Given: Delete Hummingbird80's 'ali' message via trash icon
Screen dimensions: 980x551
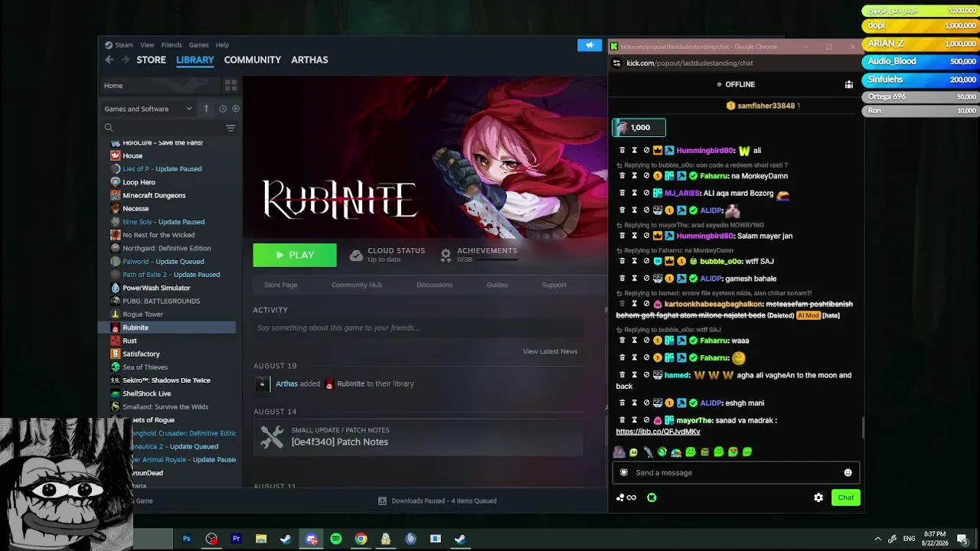Looking at the screenshot, I should 622,151.
